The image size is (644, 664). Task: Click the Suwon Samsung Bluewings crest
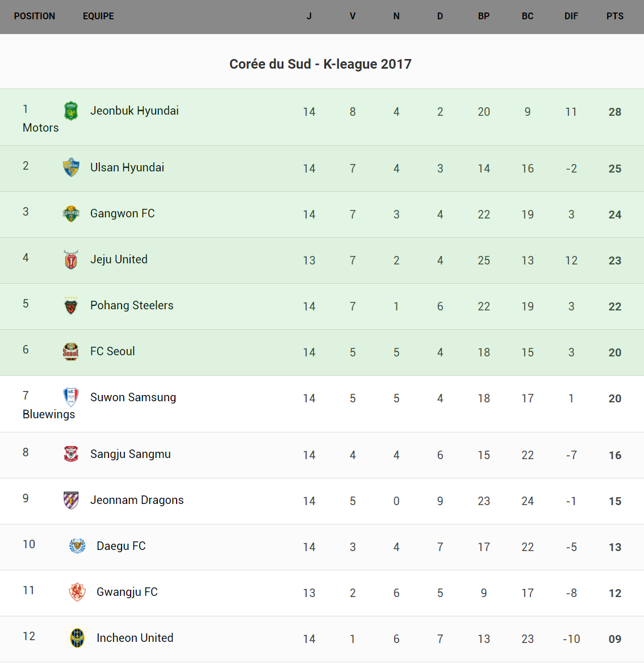pyautogui.click(x=71, y=397)
